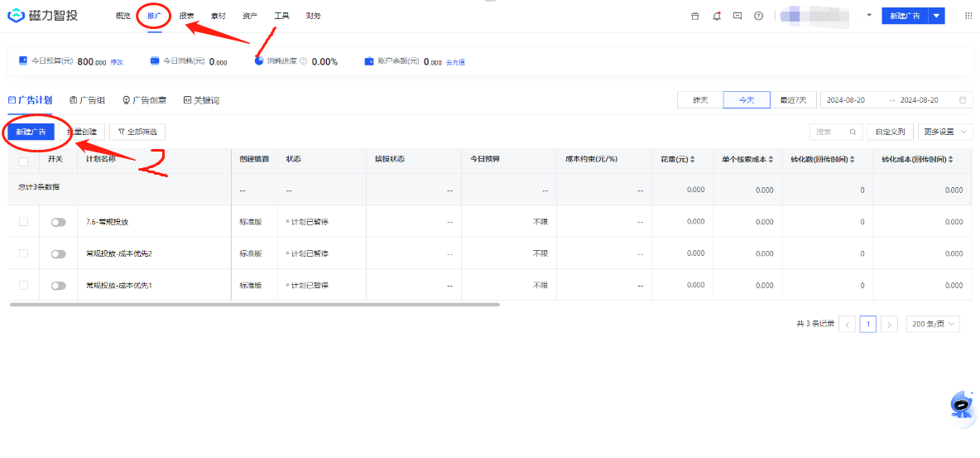This screenshot has height=458, width=980.
Task: Open the apps grid icon
Action: (968, 17)
